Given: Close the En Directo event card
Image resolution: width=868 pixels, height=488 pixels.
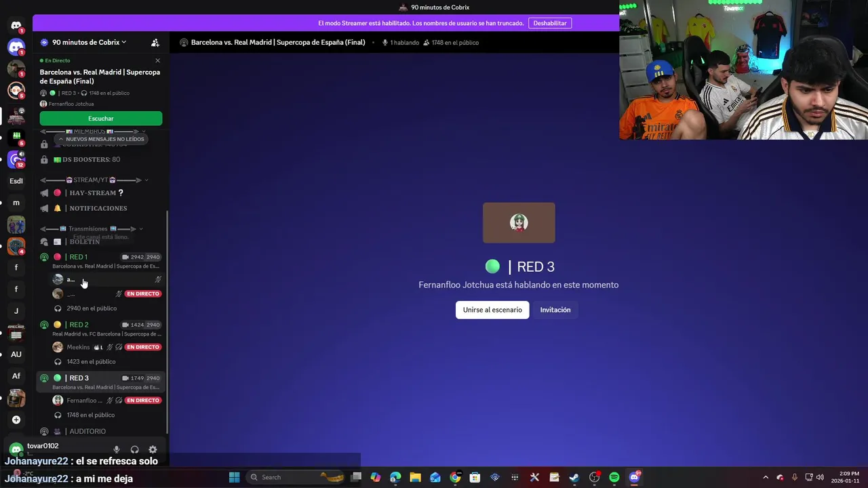Looking at the screenshot, I should click(157, 60).
